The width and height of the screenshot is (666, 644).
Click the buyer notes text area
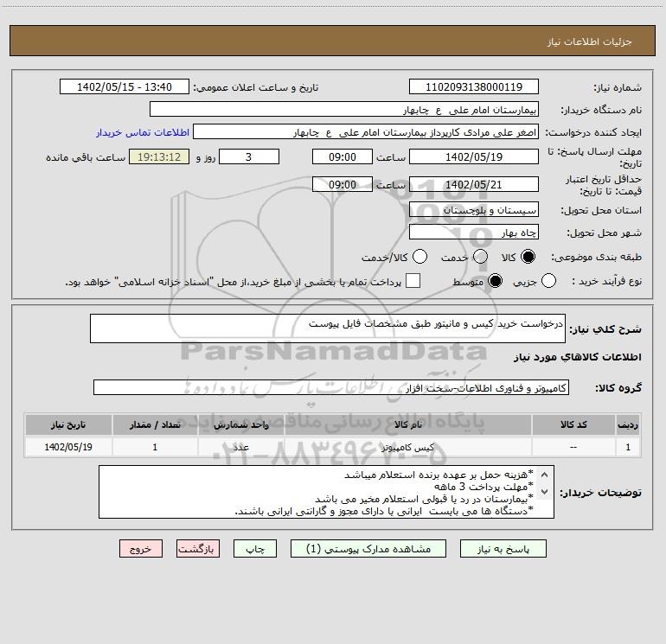coord(326,492)
